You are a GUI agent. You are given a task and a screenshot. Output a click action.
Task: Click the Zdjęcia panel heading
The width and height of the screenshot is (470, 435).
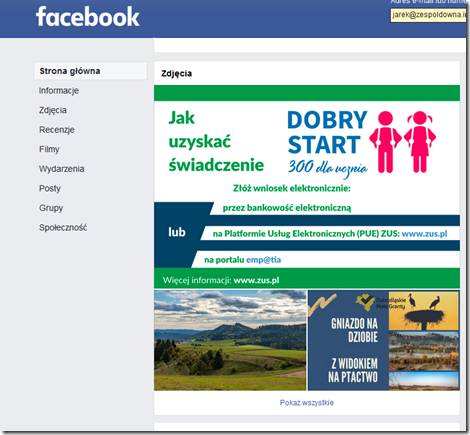click(x=176, y=73)
